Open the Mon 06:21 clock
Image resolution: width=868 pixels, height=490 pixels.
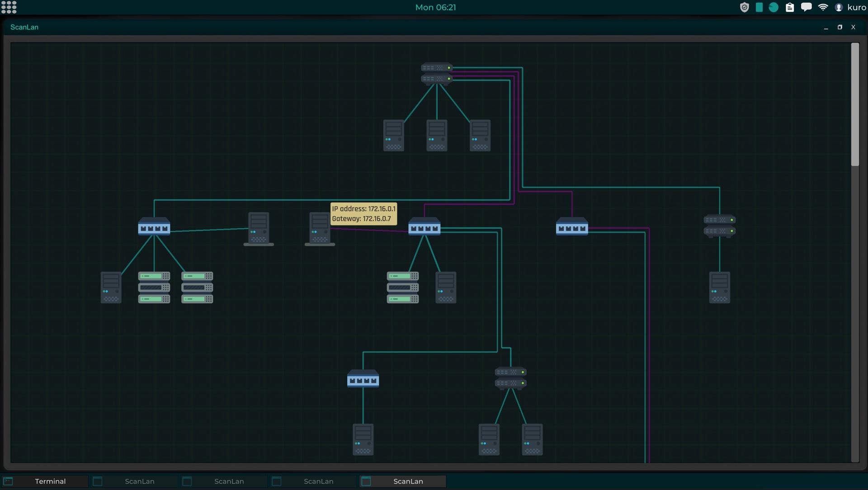(x=436, y=7)
